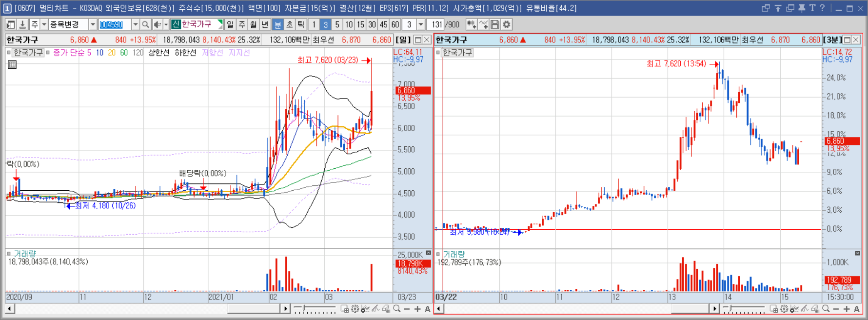
Task: Open the stock code 004590 dropdown arrow
Action: [135, 24]
